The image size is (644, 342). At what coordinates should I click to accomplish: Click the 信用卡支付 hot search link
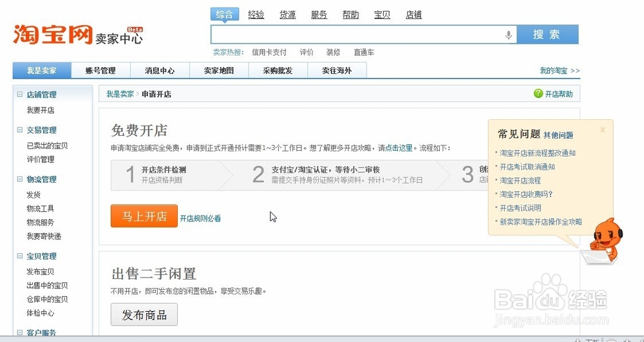pos(269,53)
